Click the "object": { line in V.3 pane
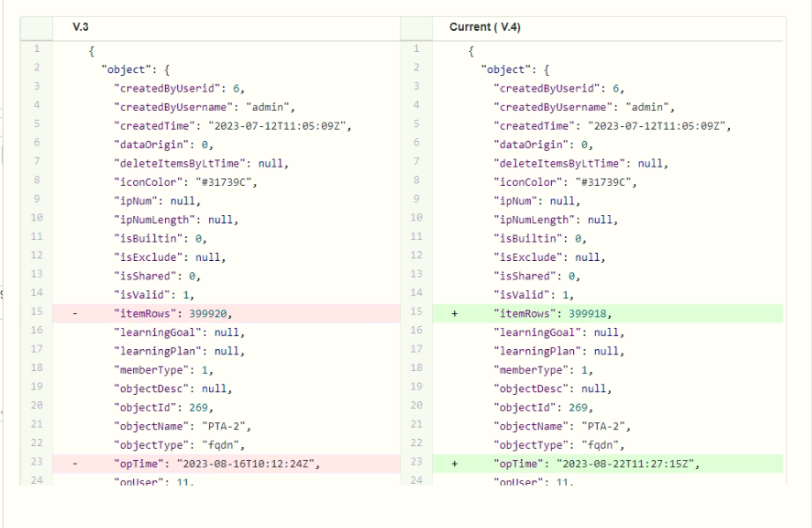812x528 pixels. tap(141, 70)
